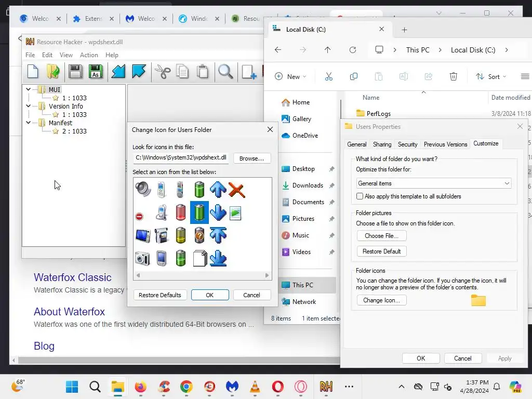Select the red X icon in icon list
Image resolution: width=532 pixels, height=399 pixels.
coord(236,190)
